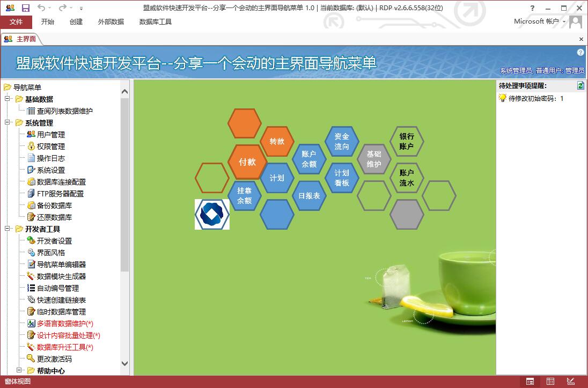
Task: Click the blue help icon in banner
Action: pyautogui.click(x=580, y=53)
